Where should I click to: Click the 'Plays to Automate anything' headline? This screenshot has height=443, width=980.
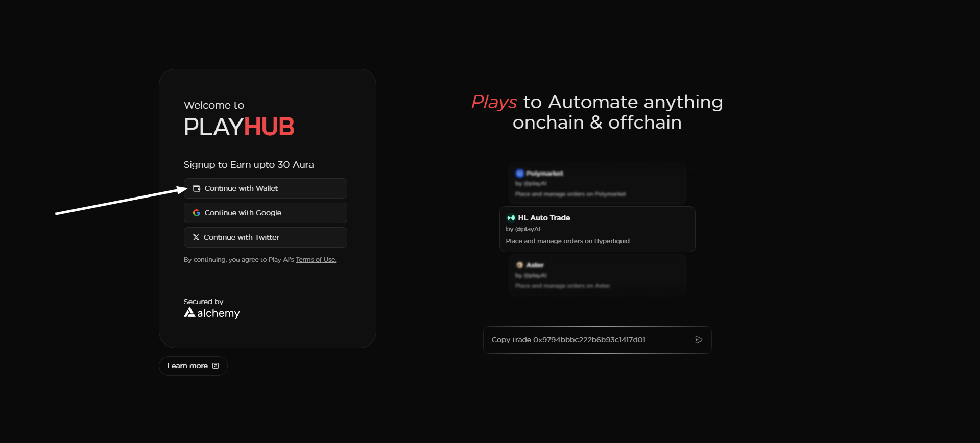tap(597, 102)
